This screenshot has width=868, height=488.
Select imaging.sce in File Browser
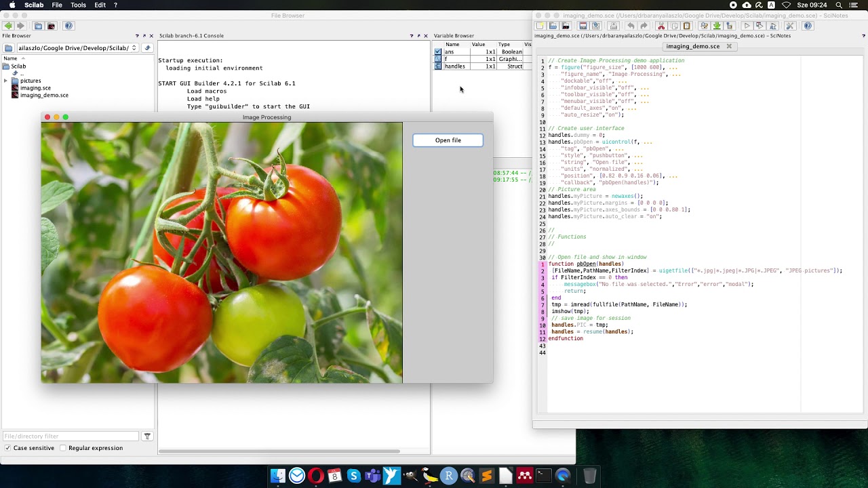35,88
